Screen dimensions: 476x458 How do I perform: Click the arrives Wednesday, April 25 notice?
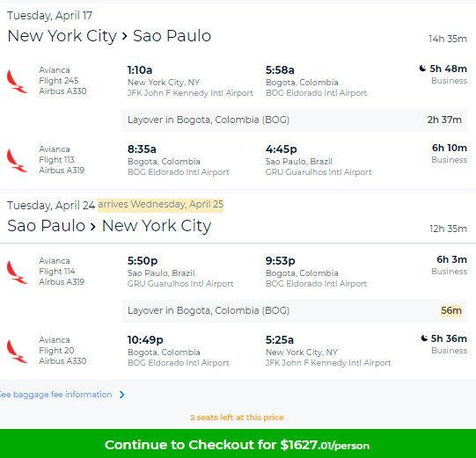(161, 205)
